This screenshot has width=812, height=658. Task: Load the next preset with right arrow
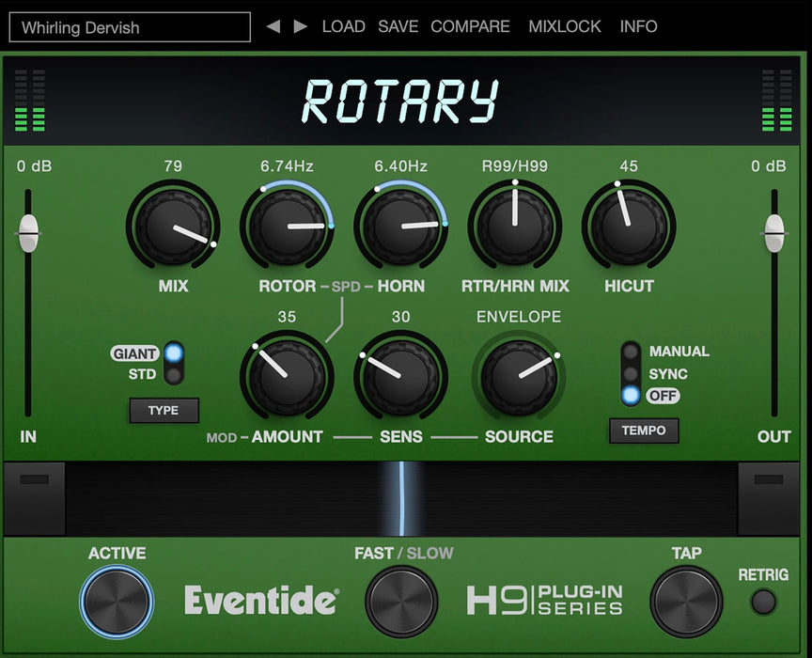(x=301, y=26)
